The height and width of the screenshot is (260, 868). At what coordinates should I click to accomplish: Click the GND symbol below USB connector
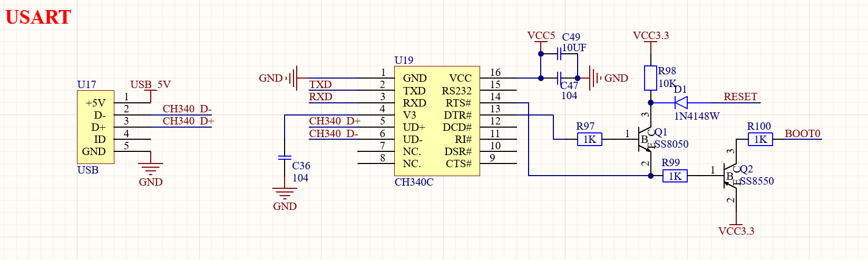[151, 170]
